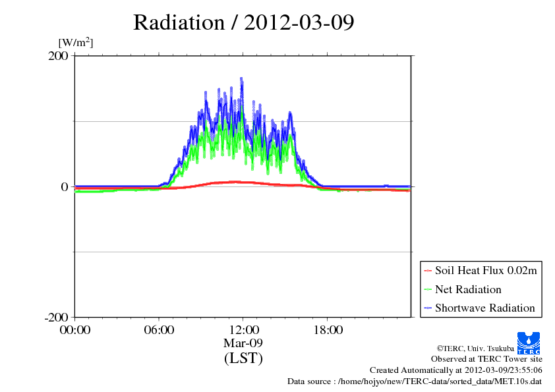This screenshot has height=392, width=555.
Task: Click the y-axis value '0'
Action: pyautogui.click(x=65, y=187)
